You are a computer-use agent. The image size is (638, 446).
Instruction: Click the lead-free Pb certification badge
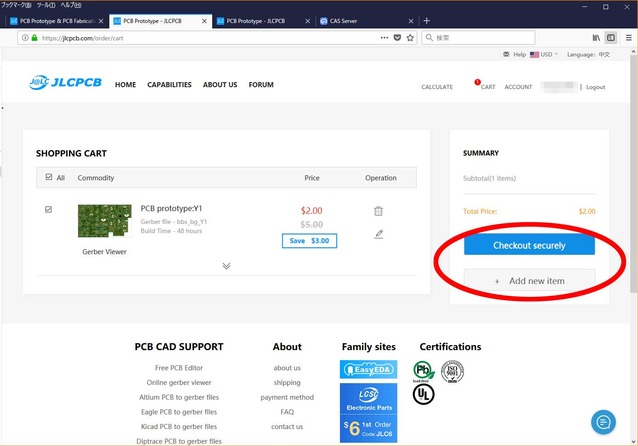pos(423,371)
